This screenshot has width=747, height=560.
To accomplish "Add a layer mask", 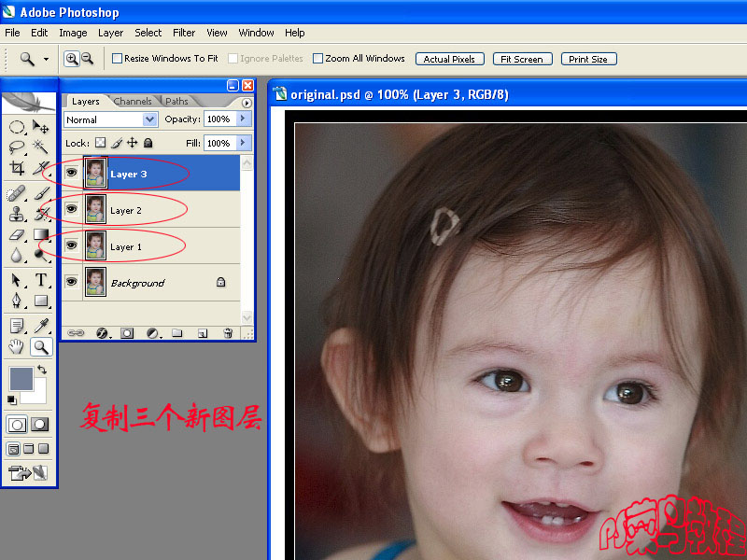I will pos(127,333).
